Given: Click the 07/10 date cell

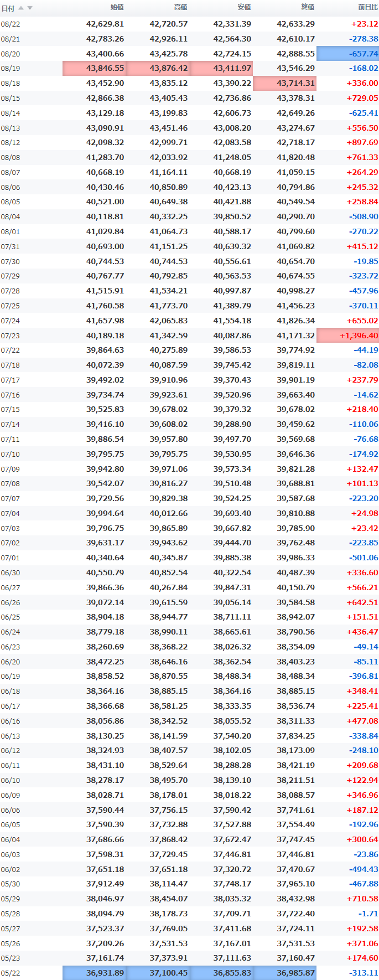Looking at the screenshot, I should [x=11, y=455].
